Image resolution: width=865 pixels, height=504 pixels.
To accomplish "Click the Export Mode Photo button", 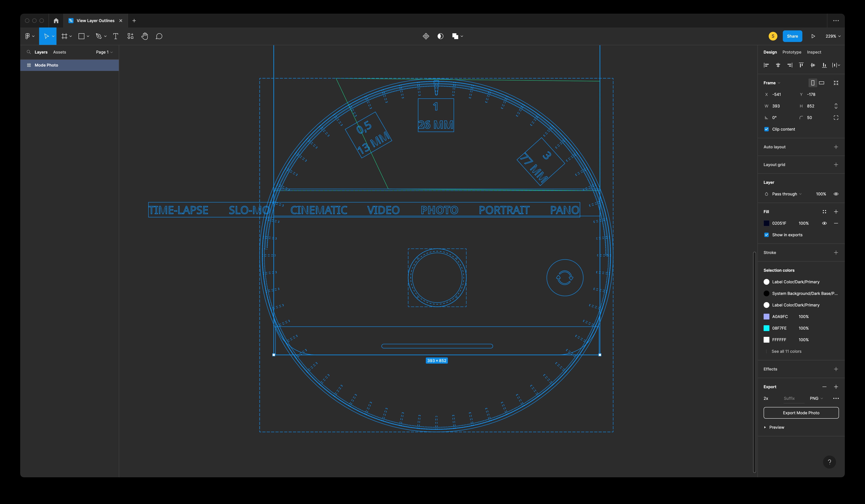I will coord(801,413).
